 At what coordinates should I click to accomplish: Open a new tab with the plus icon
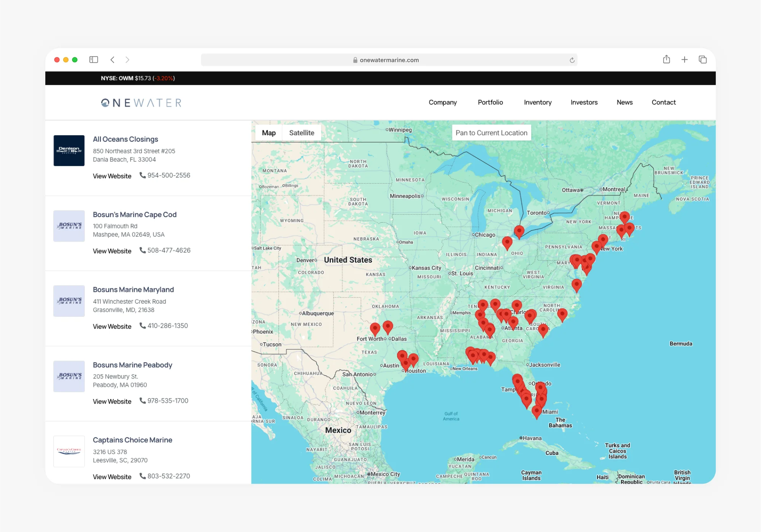pyautogui.click(x=685, y=60)
